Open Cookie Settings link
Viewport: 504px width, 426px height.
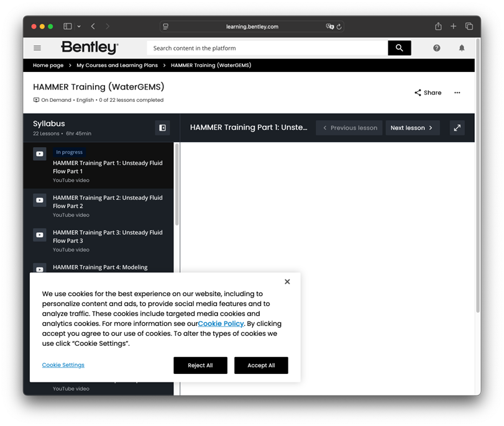click(x=63, y=365)
